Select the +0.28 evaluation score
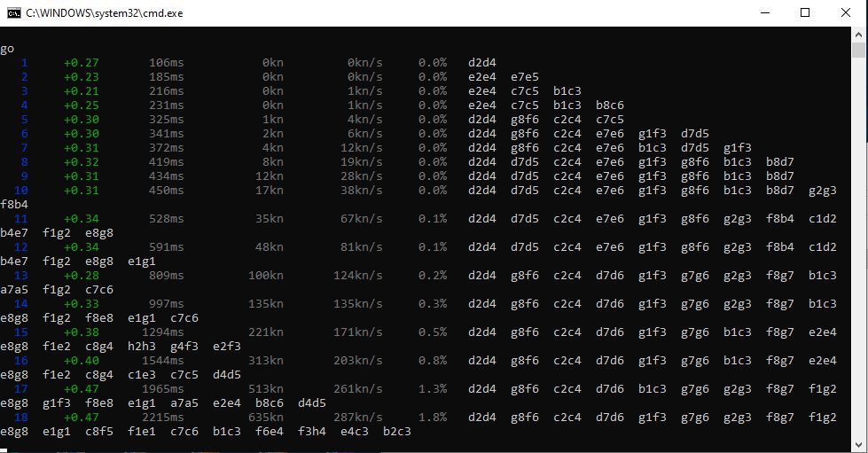Screen dimensions: 868x453 coord(81,275)
